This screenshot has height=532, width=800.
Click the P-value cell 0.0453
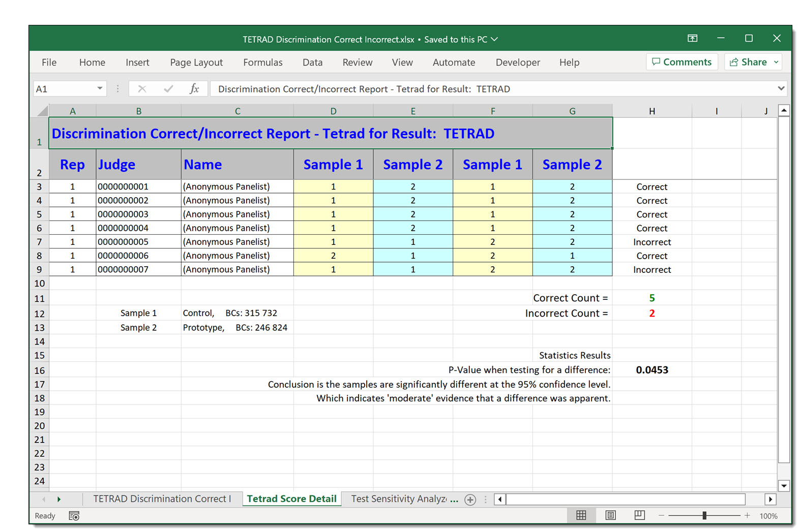pyautogui.click(x=652, y=370)
